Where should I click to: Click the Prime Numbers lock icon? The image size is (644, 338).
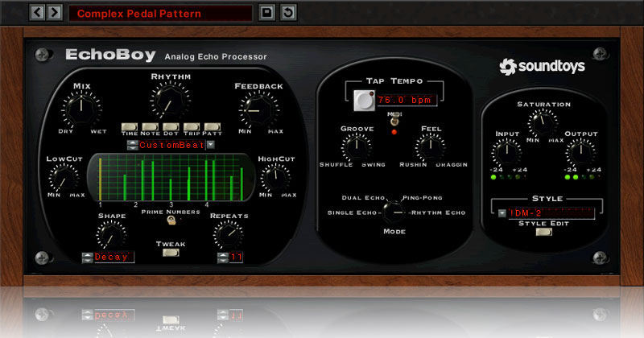(x=171, y=219)
